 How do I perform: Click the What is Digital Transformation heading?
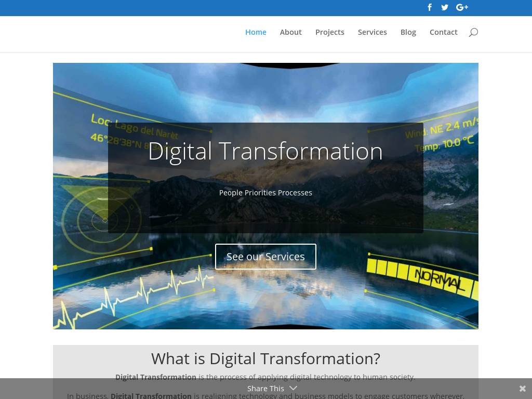[x=265, y=358]
